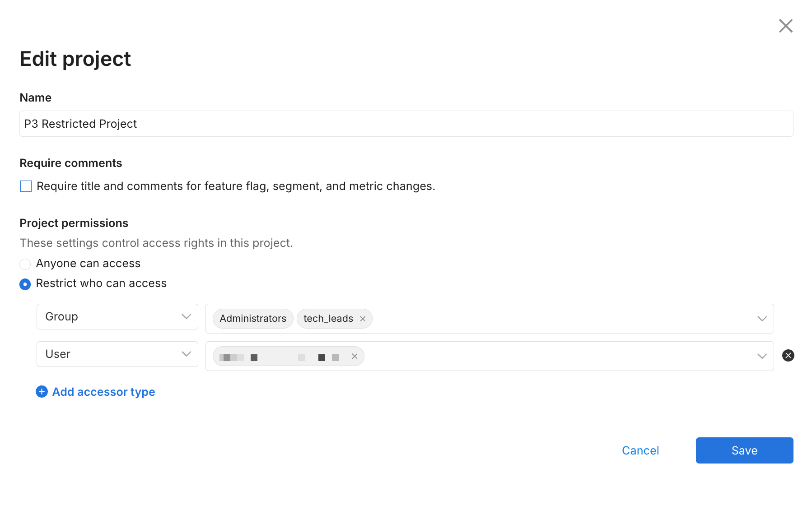Cancel editing the project

pyautogui.click(x=640, y=450)
